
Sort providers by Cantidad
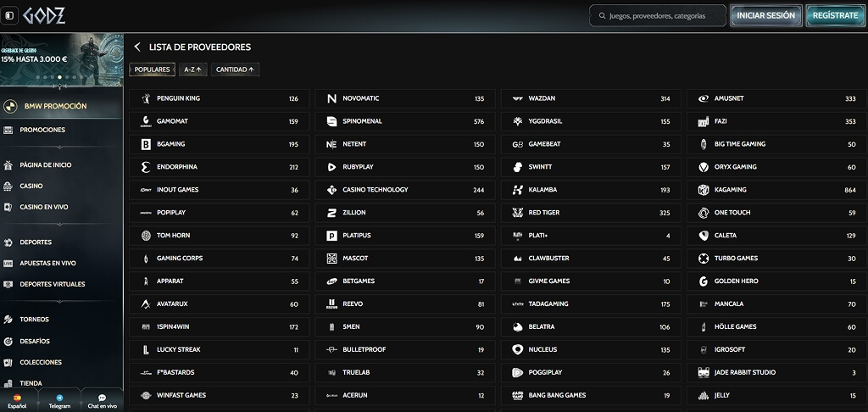[236, 70]
